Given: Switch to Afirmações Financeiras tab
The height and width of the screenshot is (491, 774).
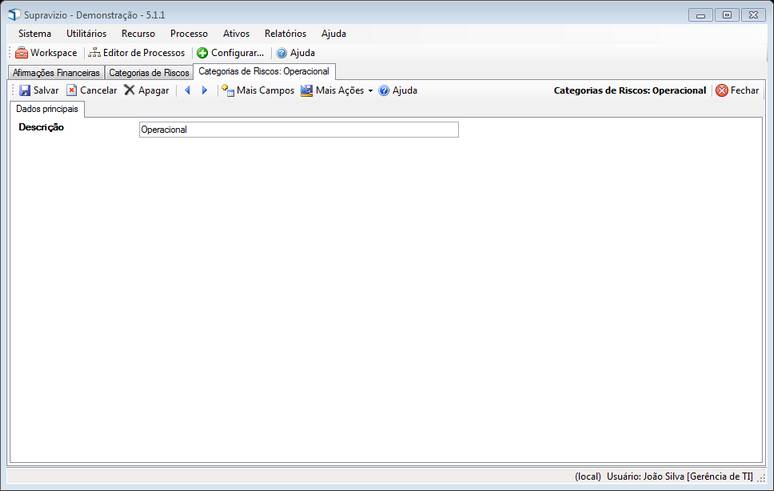Looking at the screenshot, I should point(56,73).
